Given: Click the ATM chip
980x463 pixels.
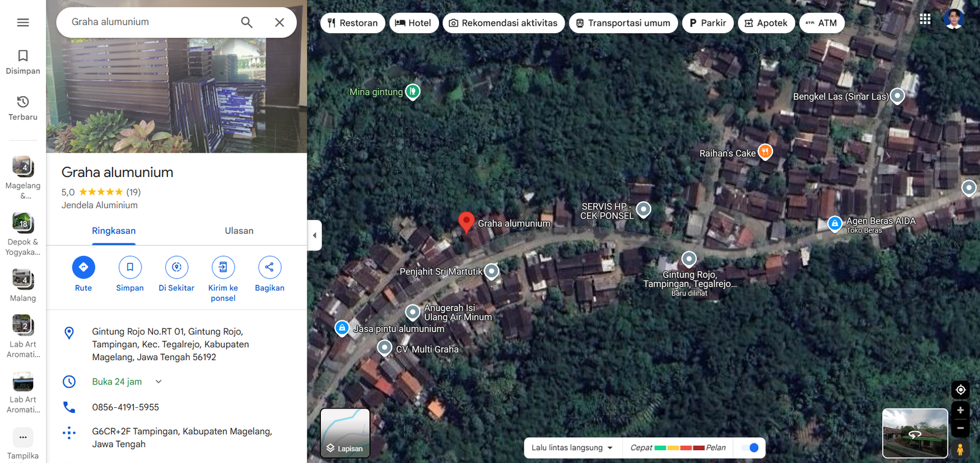Looking at the screenshot, I should (822, 23).
